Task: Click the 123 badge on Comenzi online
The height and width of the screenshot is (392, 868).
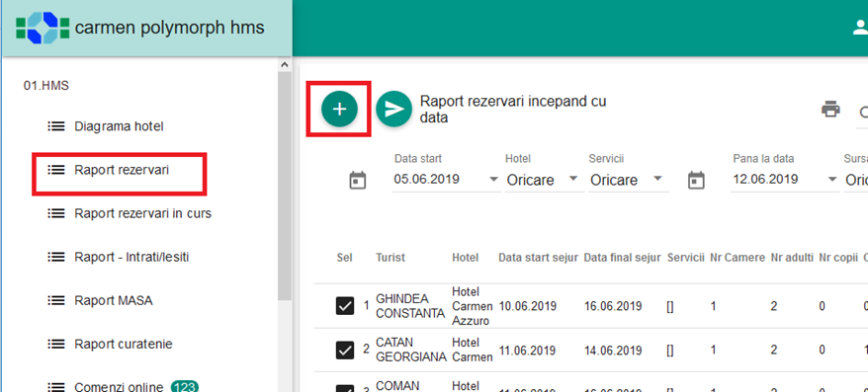Action: pos(184,386)
